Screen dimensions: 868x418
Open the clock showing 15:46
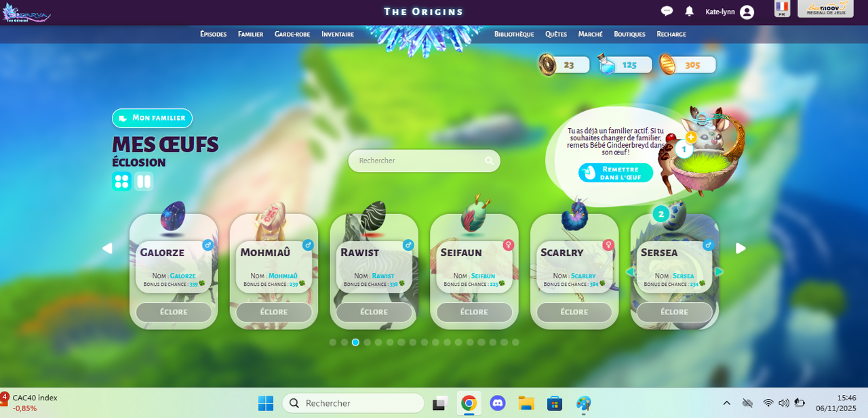coord(837,403)
